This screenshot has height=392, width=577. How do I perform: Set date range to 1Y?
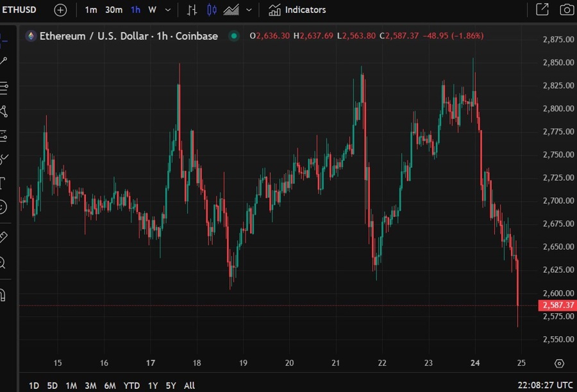pyautogui.click(x=153, y=386)
